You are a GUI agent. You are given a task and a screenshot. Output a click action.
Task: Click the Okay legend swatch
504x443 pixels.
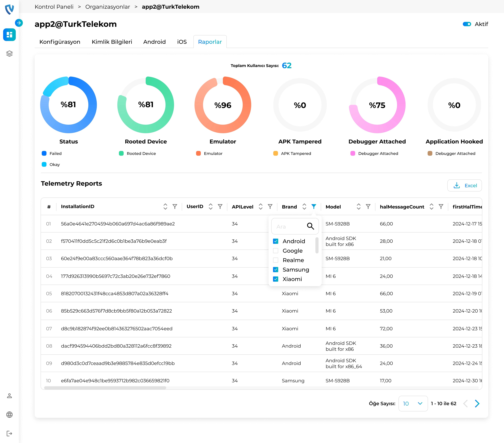[x=44, y=164]
